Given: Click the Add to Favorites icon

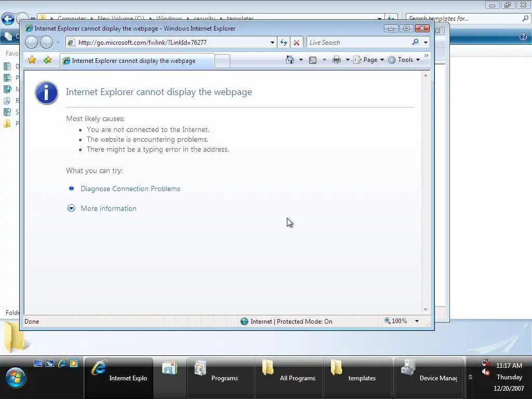Looking at the screenshot, I should click(x=47, y=60).
